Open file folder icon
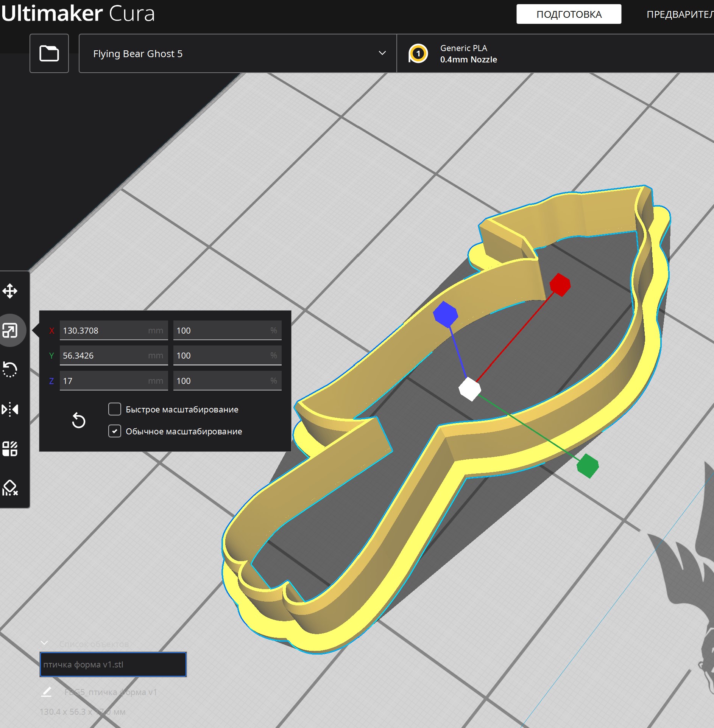 [49, 53]
